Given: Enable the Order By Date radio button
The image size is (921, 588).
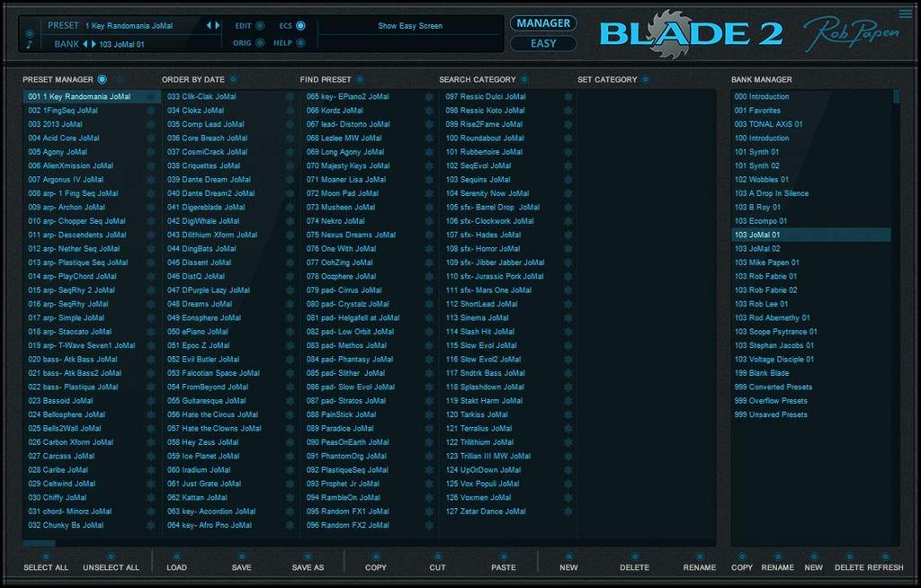Looking at the screenshot, I should [233, 79].
